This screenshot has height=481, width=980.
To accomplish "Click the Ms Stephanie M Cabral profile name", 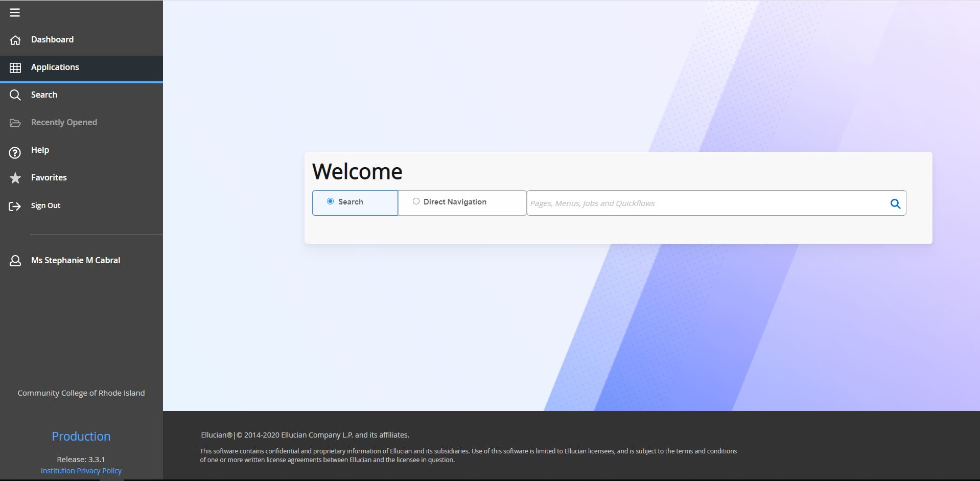I will (76, 261).
